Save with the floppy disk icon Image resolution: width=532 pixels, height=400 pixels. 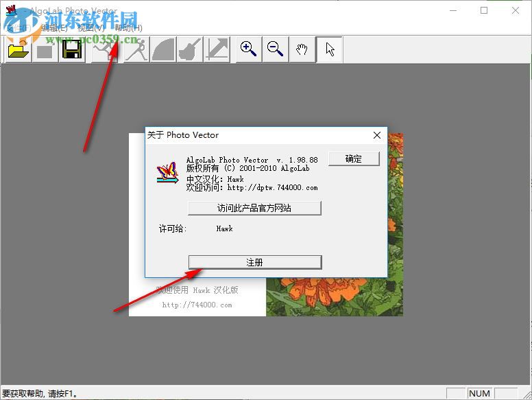pos(72,49)
